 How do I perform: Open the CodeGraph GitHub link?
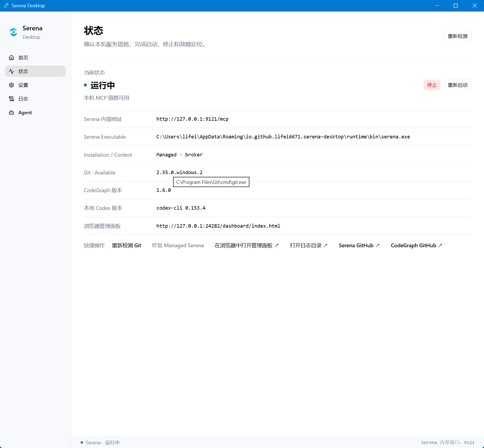click(416, 245)
